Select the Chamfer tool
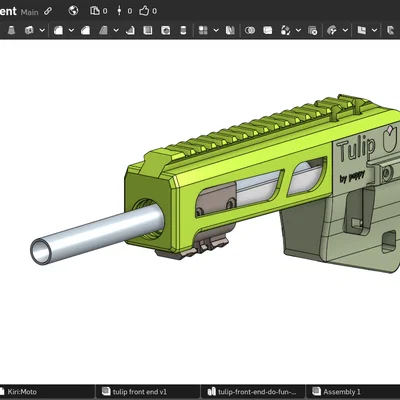This screenshot has height=400, width=400. pos(85,30)
